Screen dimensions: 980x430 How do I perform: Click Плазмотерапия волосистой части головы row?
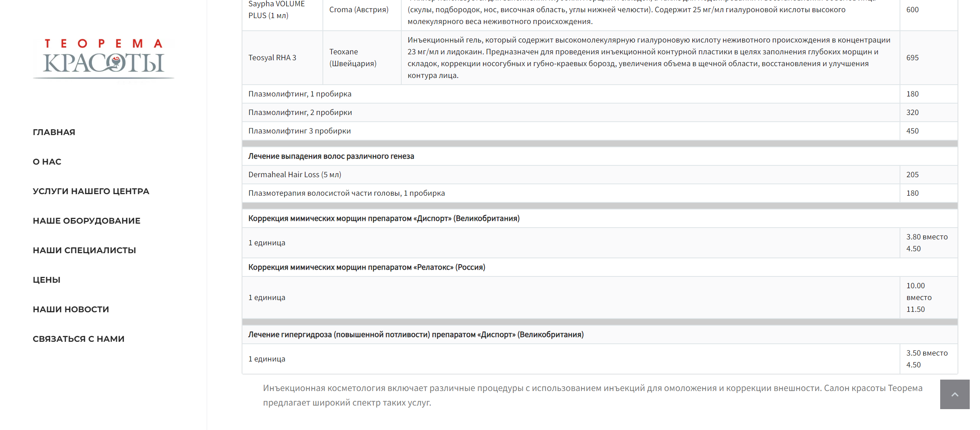(x=346, y=193)
